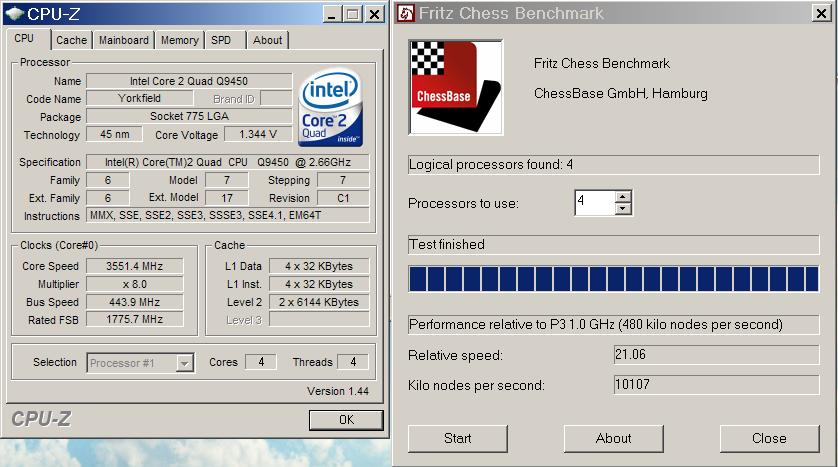Click the Ext. Model value 17
The image size is (838, 467).
(x=227, y=198)
